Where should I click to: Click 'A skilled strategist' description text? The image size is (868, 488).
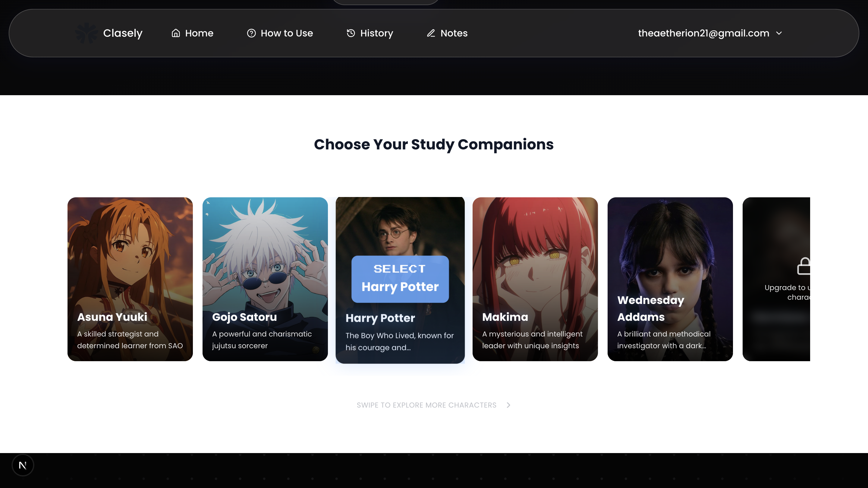coord(130,339)
